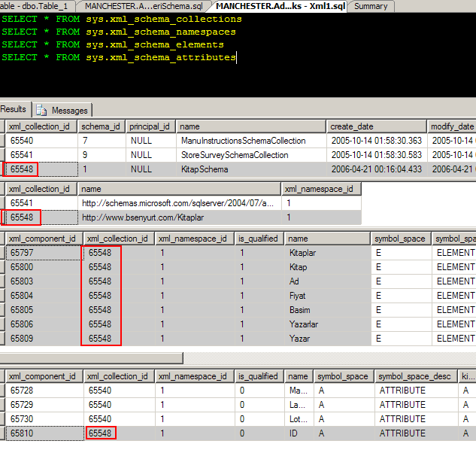Open the Messages tab icon
The image size is (476, 453).
tap(41, 110)
